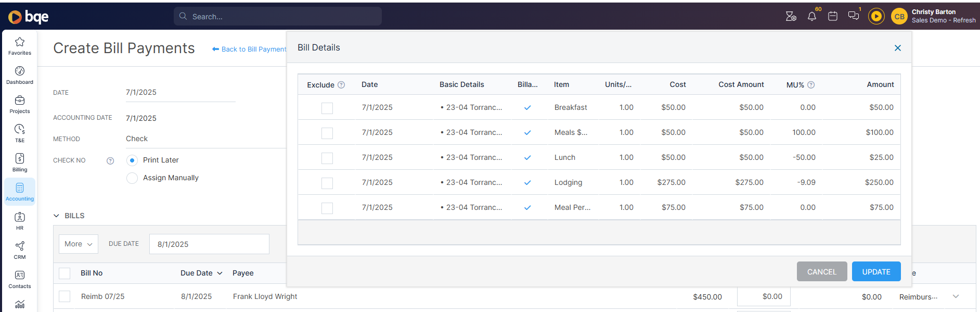Go to Projects in sidebar

point(20,104)
